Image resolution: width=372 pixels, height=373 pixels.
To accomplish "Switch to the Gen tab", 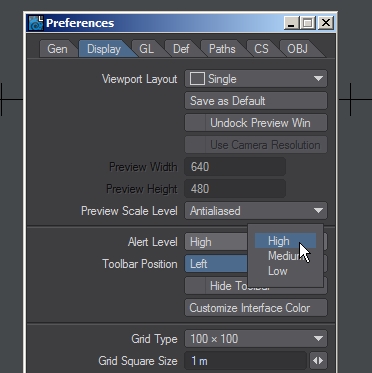I will [57, 49].
